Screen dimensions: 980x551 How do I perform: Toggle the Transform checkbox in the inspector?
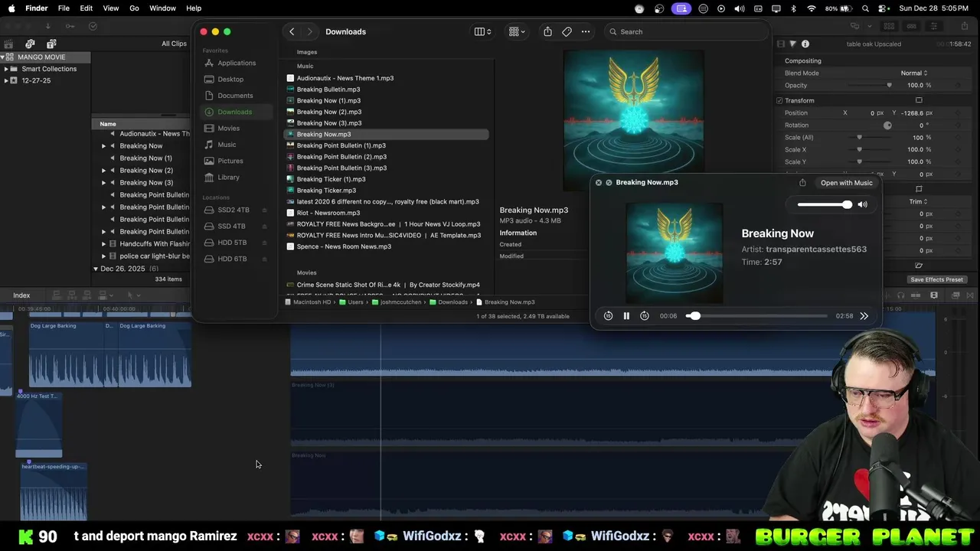click(779, 100)
